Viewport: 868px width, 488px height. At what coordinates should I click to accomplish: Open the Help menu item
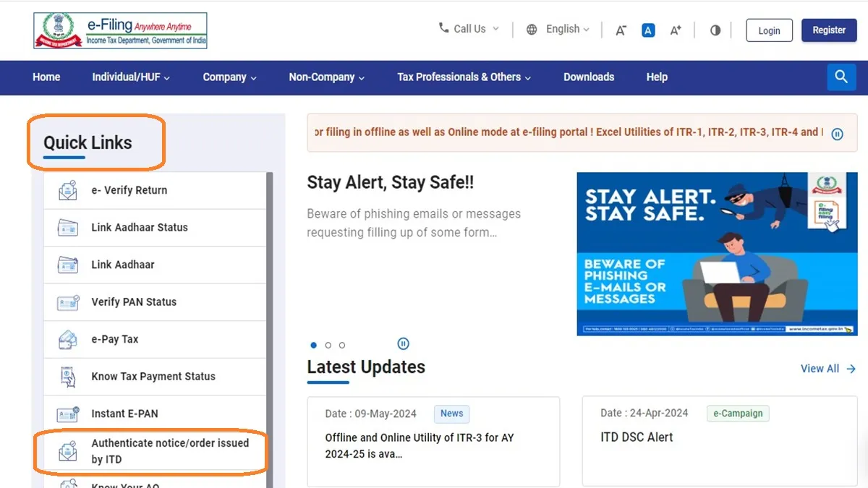click(657, 77)
